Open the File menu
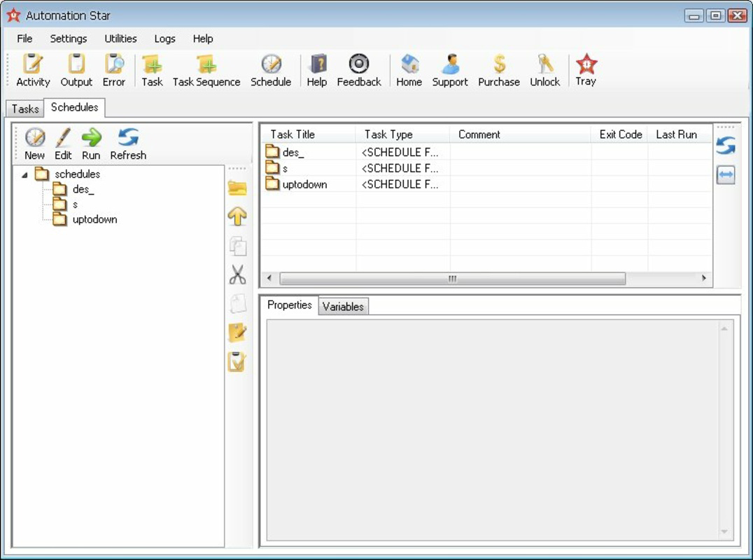 tap(24, 38)
